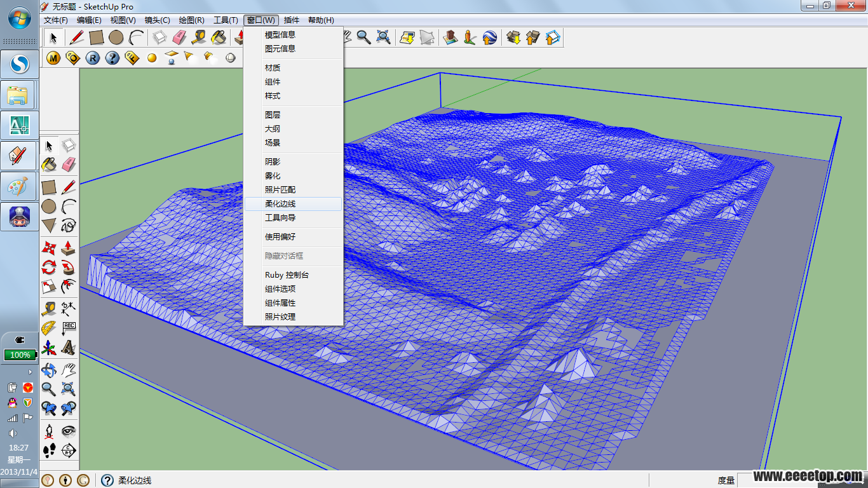868x488 pixels.
Task: Choose 图元信息 from the window menu
Action: point(294,49)
